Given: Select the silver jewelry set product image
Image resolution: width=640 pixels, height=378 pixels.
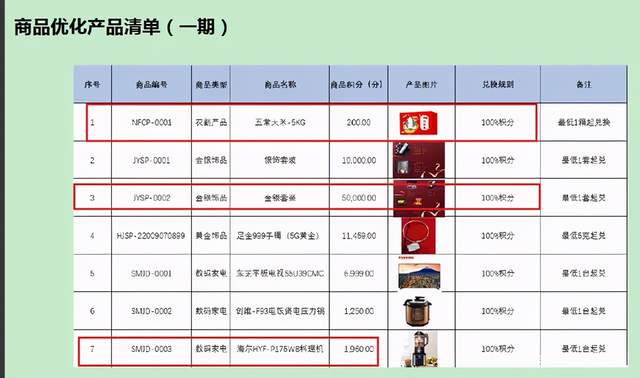Looking at the screenshot, I should click(419, 160).
